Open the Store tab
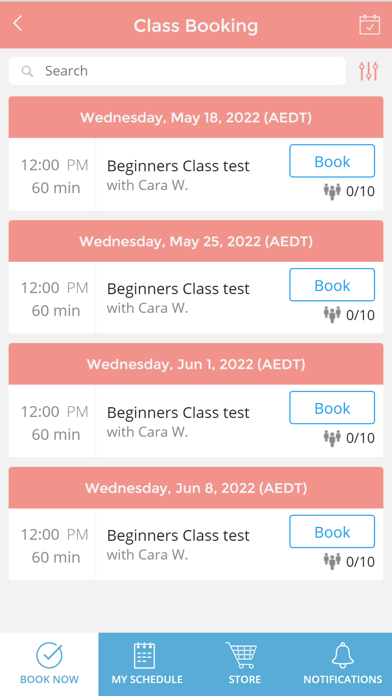This screenshot has width=392, height=696. (x=245, y=664)
